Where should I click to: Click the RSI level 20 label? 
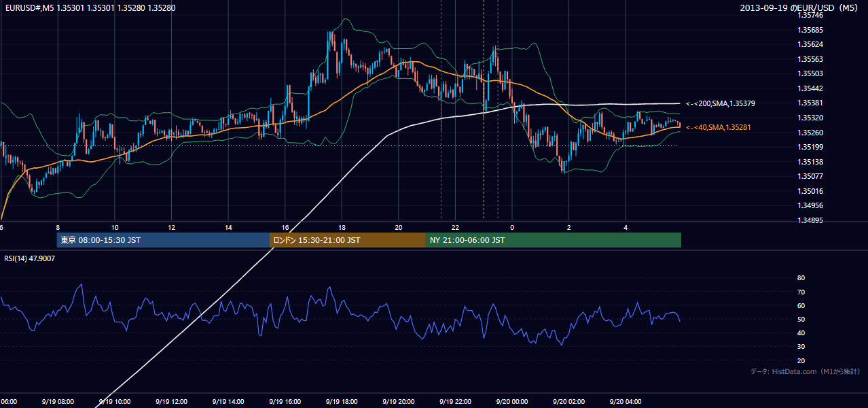click(801, 361)
